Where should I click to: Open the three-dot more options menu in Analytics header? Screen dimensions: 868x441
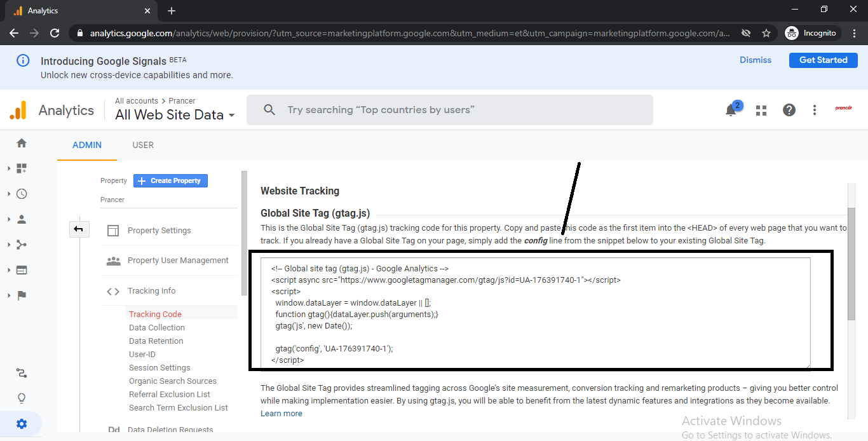[x=815, y=110]
